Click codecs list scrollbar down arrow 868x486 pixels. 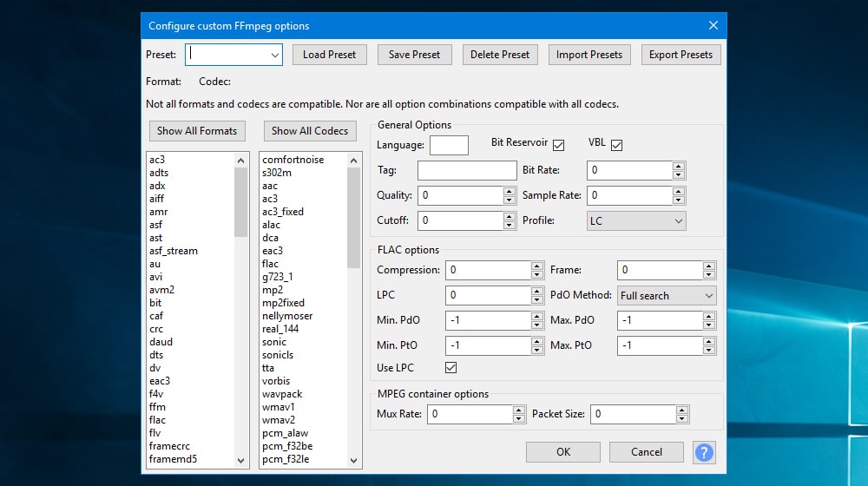354,461
